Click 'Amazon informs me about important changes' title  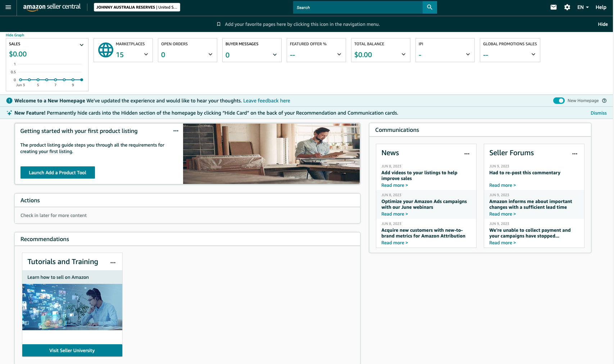(x=531, y=204)
